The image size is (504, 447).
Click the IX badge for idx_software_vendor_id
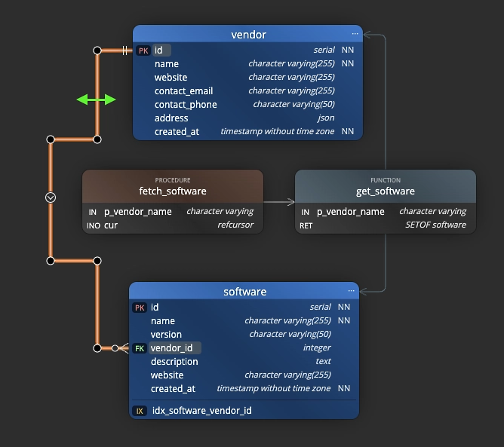pos(140,411)
